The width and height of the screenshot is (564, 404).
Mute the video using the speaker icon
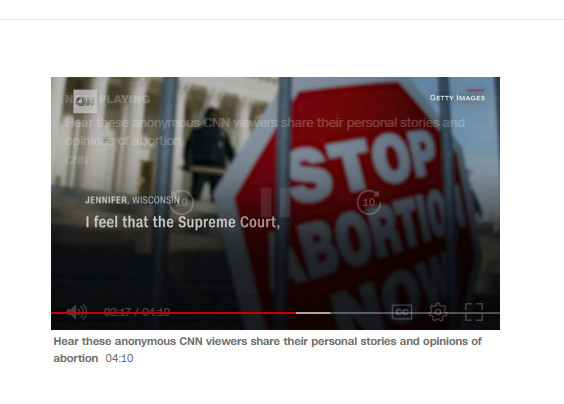pyautogui.click(x=77, y=312)
